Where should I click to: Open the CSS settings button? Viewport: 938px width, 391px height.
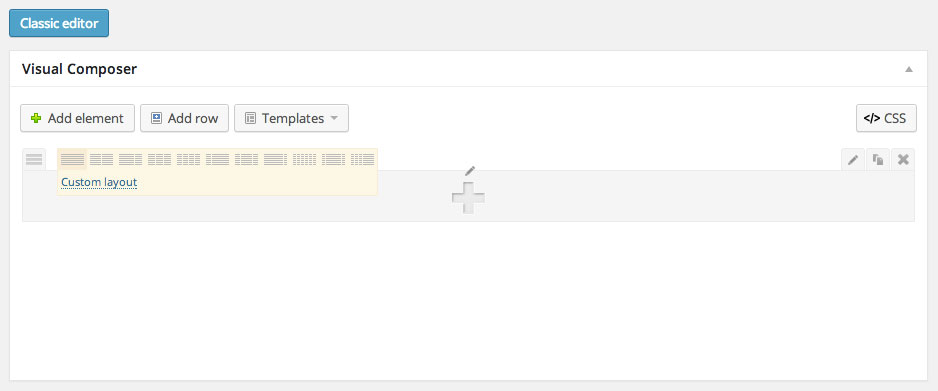click(x=886, y=118)
